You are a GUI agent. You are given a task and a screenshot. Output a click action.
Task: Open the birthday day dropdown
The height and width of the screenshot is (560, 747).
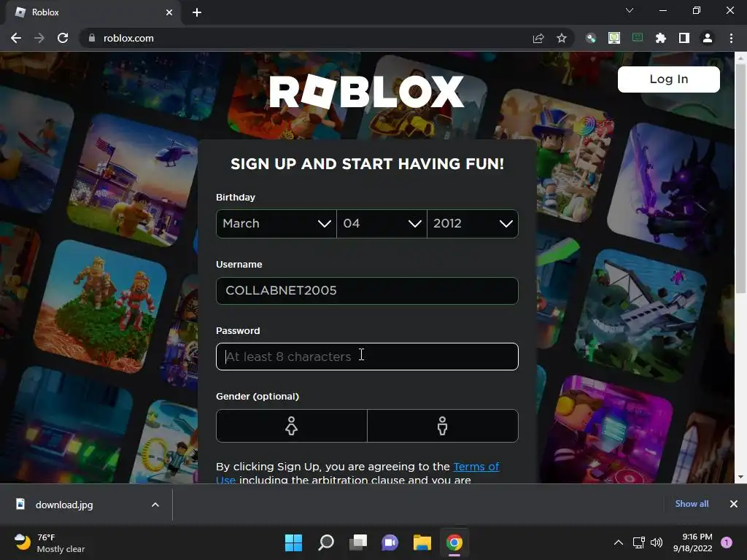coord(382,223)
